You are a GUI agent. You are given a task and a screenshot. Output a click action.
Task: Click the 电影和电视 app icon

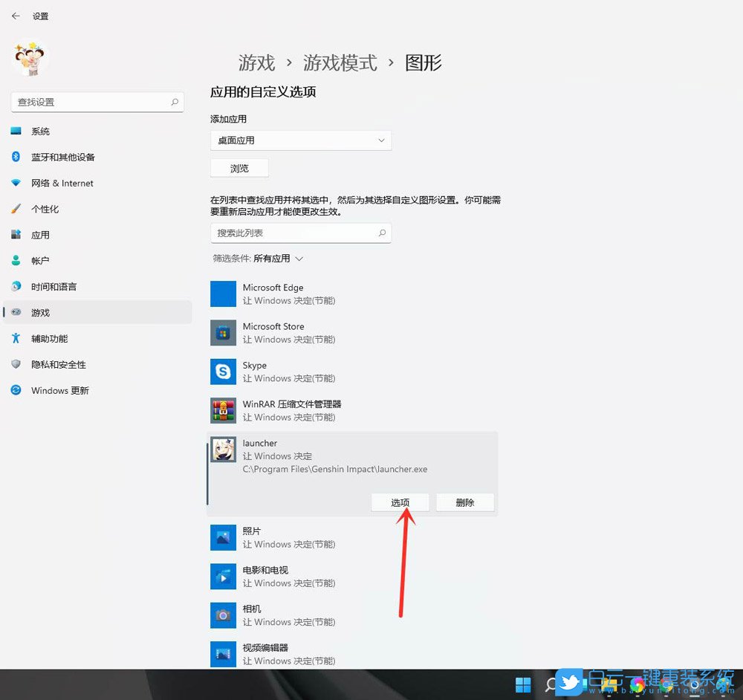click(x=222, y=576)
